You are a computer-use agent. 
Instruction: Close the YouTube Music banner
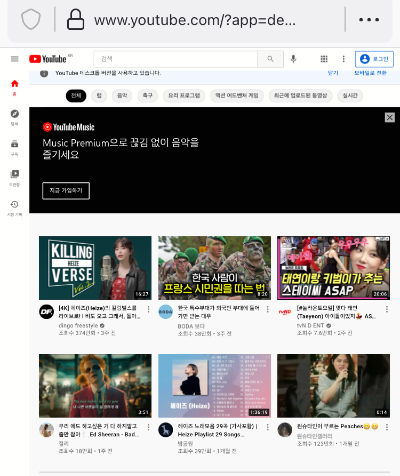(x=390, y=117)
